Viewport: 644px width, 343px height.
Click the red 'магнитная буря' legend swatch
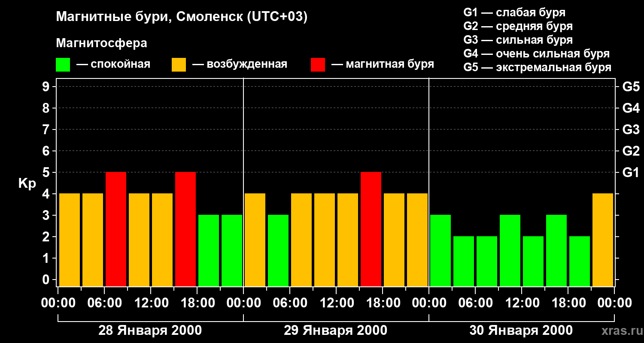[x=318, y=65]
